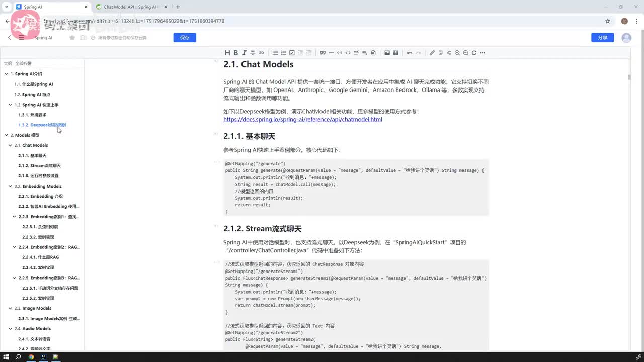Screen dimensions: 644x362
Task: Open a new browser tab
Action: [x=178, y=7]
